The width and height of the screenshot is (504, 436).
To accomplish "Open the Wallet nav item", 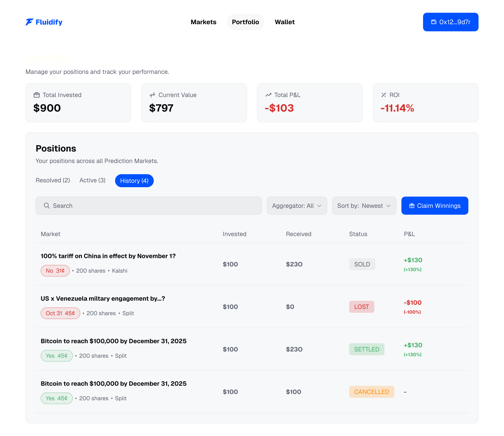I will pos(285,22).
